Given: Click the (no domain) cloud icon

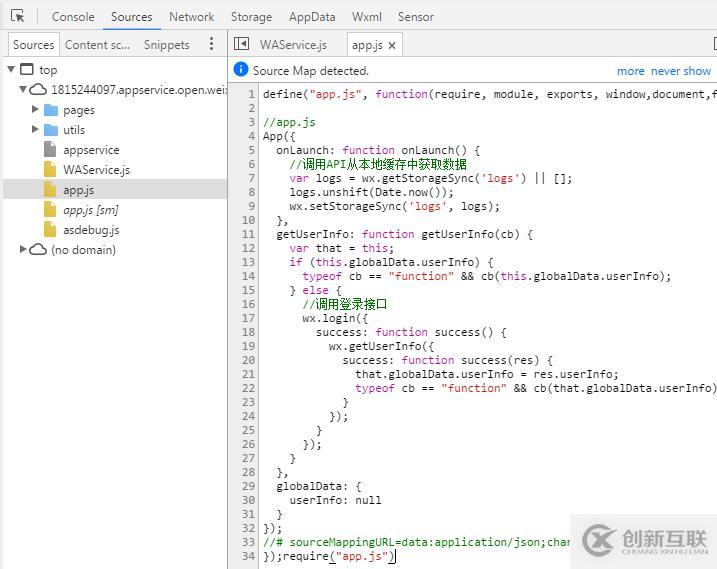Looking at the screenshot, I should point(38,249).
